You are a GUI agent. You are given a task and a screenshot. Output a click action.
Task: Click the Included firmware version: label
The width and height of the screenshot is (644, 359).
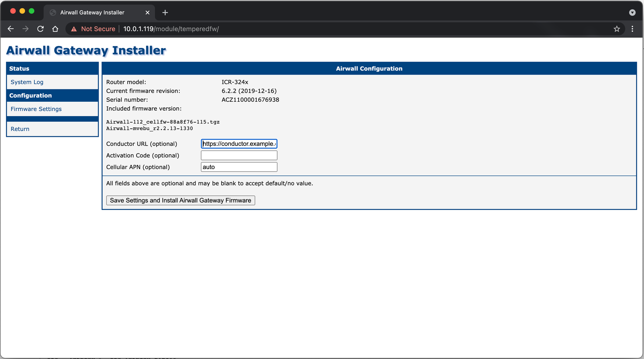tap(144, 109)
